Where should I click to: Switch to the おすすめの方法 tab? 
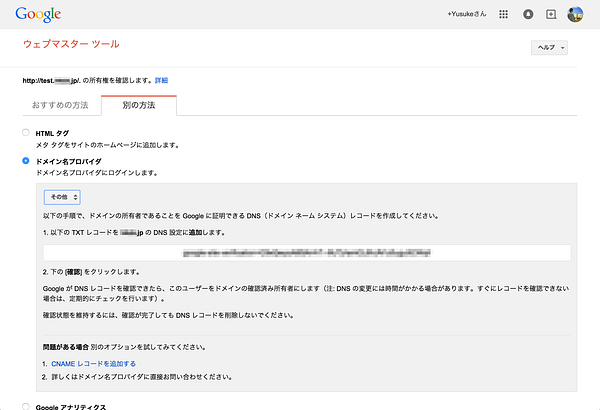(x=60, y=105)
